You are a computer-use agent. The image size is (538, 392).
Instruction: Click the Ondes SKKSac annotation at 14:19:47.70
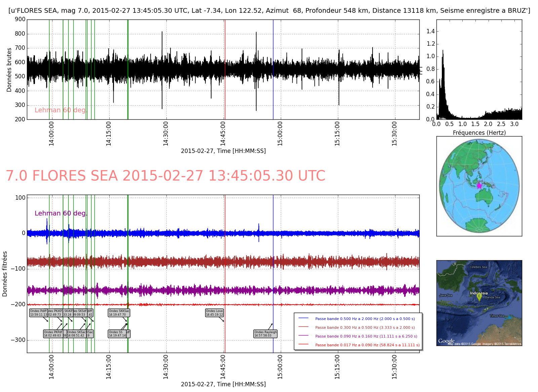tap(119, 313)
